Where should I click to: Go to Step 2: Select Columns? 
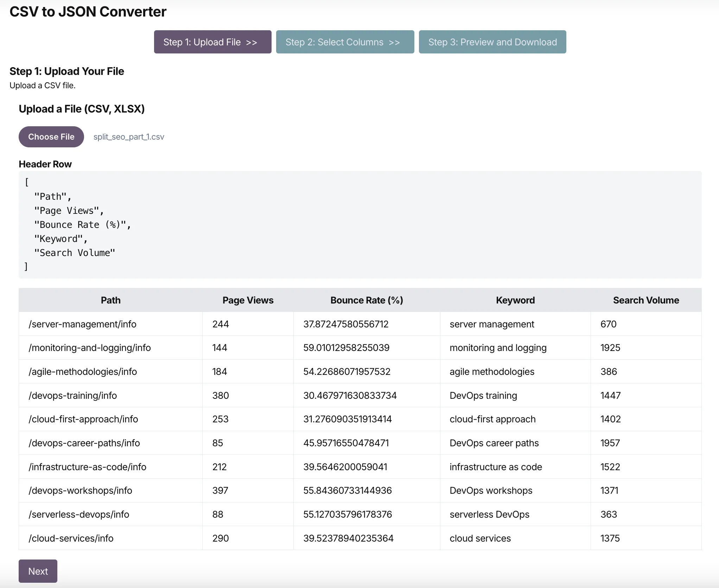[x=345, y=42]
